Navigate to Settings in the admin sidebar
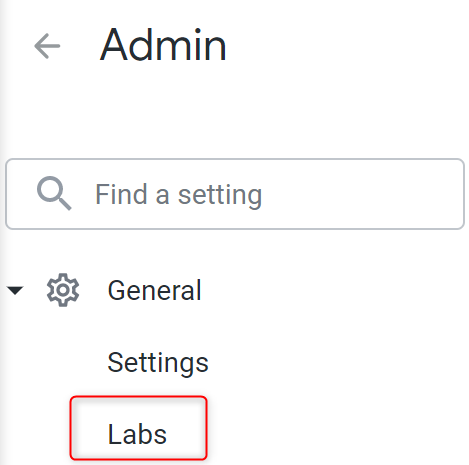The height and width of the screenshot is (465, 469). point(158,363)
